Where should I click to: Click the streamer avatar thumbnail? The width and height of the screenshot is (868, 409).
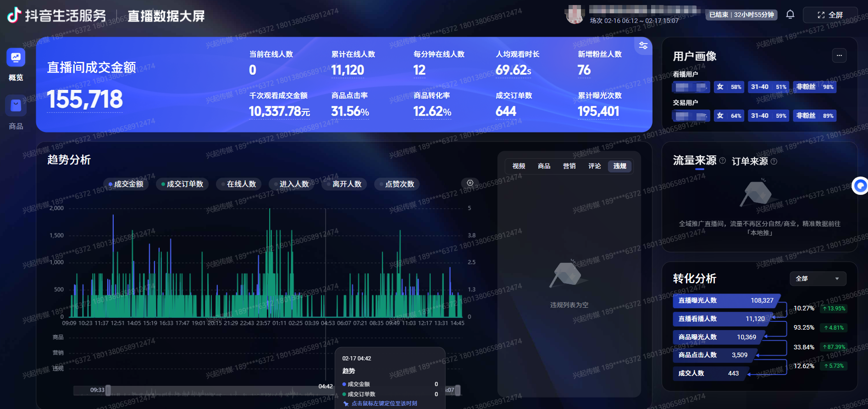click(x=575, y=14)
